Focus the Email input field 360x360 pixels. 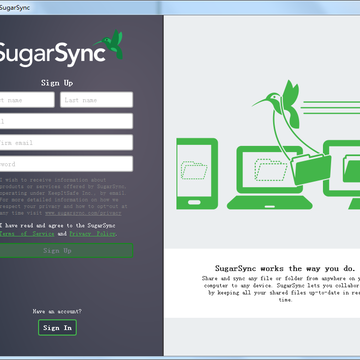(66, 121)
